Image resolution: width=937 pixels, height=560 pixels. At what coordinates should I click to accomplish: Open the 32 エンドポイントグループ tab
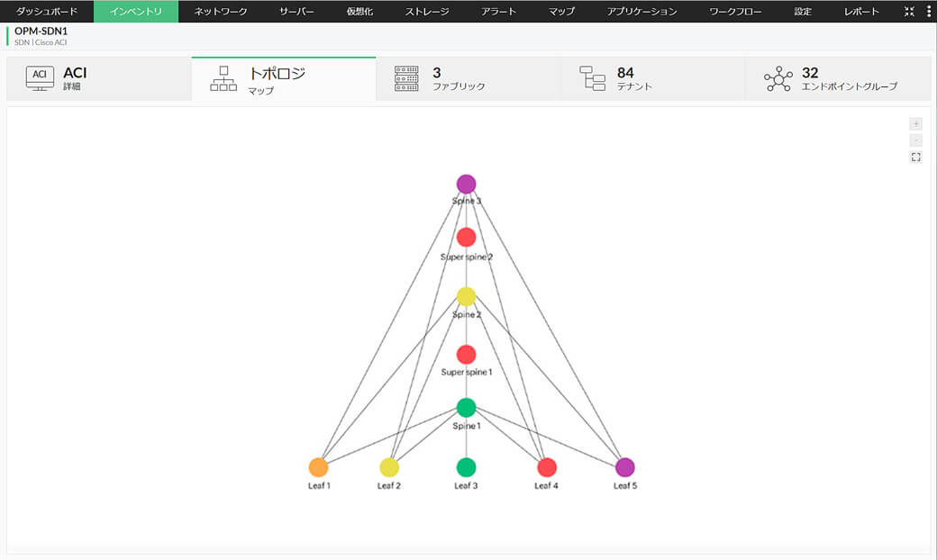tap(838, 79)
